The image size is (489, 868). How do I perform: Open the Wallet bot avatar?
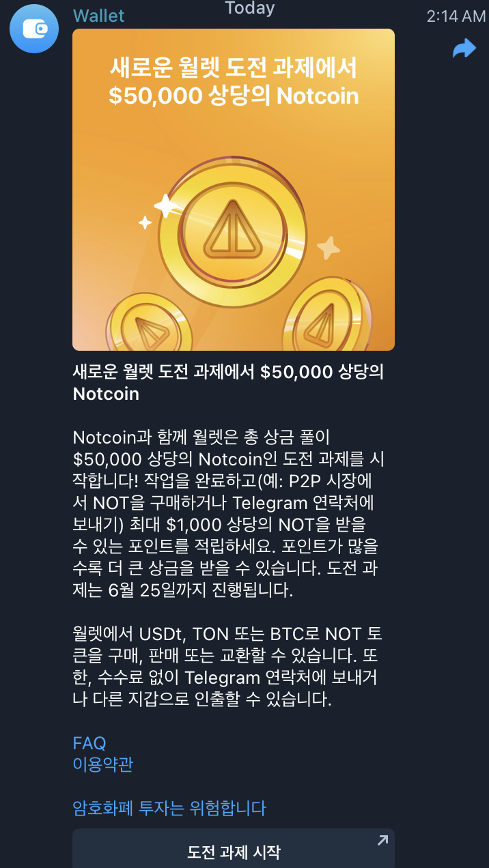pyautogui.click(x=33, y=29)
